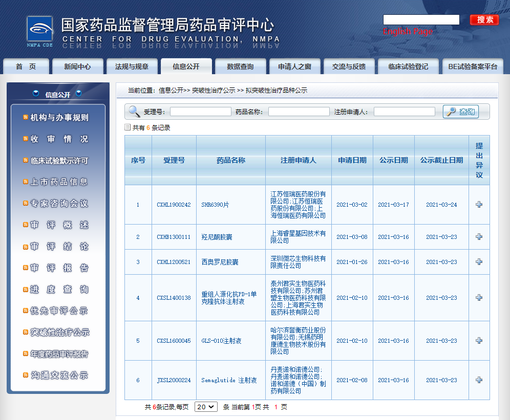This screenshot has width=510, height=420.
Task: Click the RSS icon beside 年度药品审评报告
Action: pyautogui.click(x=26, y=353)
